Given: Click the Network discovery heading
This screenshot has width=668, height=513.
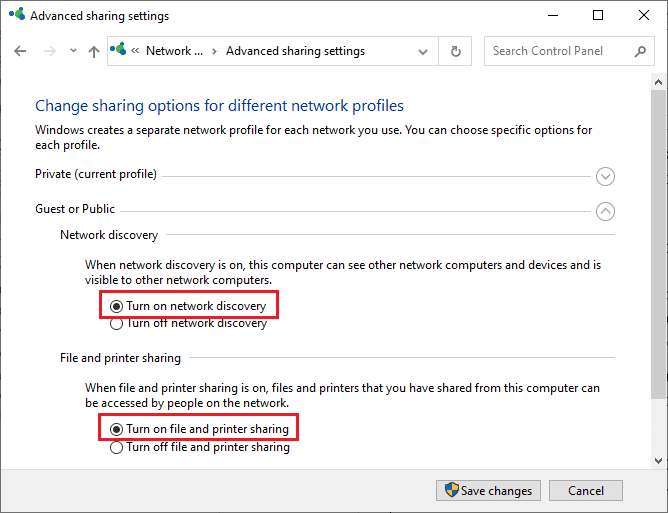Looking at the screenshot, I should 109,235.
